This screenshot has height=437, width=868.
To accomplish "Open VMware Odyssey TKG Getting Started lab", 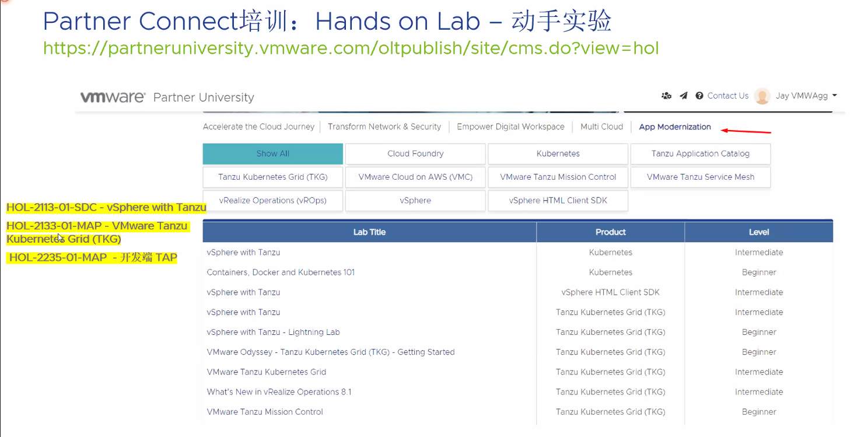I will [331, 352].
